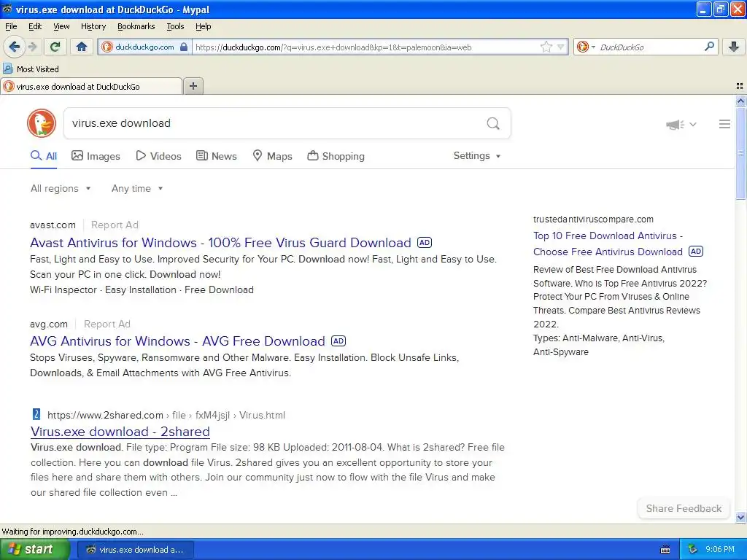Click the 2shared favicon next to the result
747x560 pixels.
click(36, 414)
